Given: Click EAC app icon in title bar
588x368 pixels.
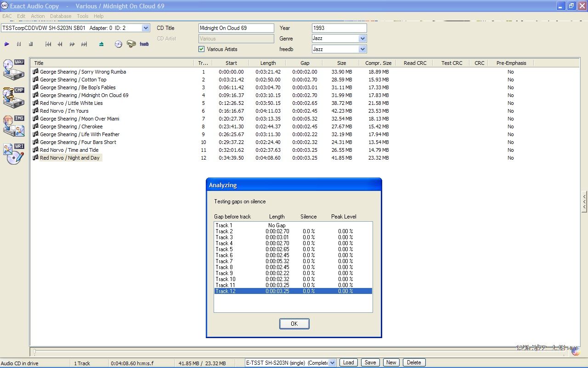Looking at the screenshot, I should tap(5, 6).
